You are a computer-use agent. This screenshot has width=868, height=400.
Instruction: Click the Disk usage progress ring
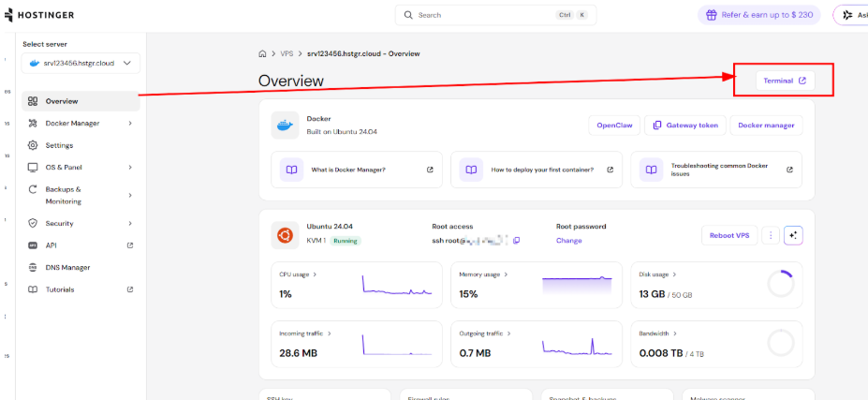point(779,285)
